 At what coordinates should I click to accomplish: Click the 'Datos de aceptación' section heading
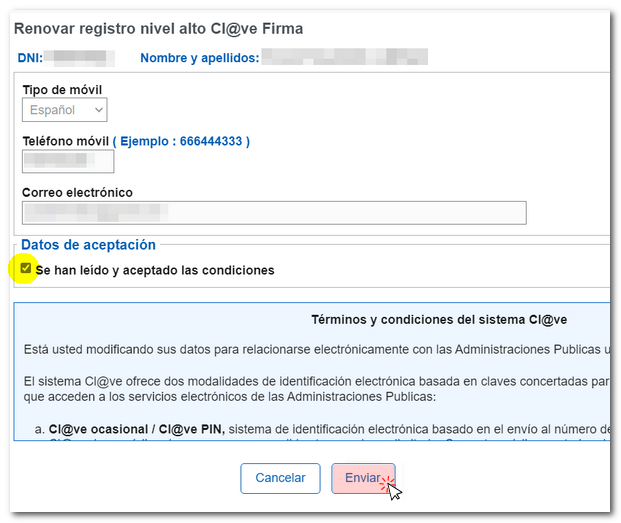point(89,244)
